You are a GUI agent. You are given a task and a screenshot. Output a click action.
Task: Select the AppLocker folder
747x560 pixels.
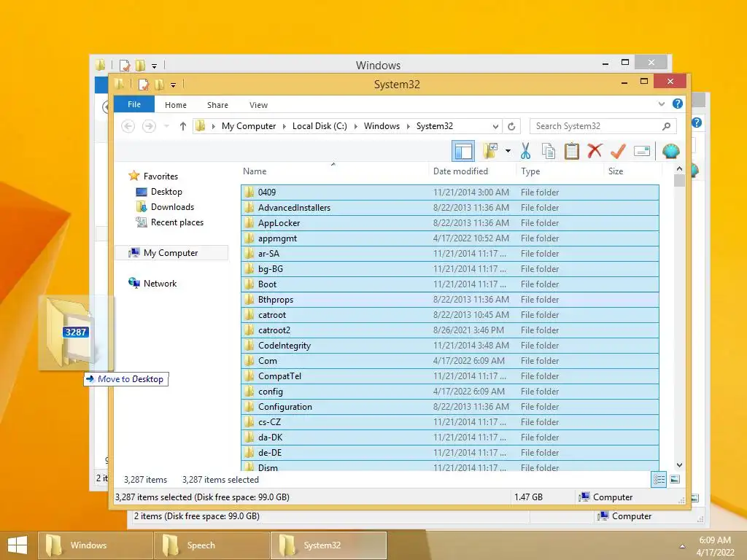tap(449, 223)
